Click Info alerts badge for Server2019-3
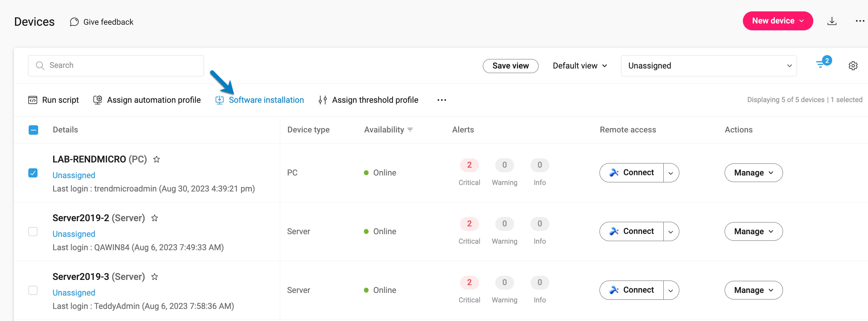 tap(540, 282)
